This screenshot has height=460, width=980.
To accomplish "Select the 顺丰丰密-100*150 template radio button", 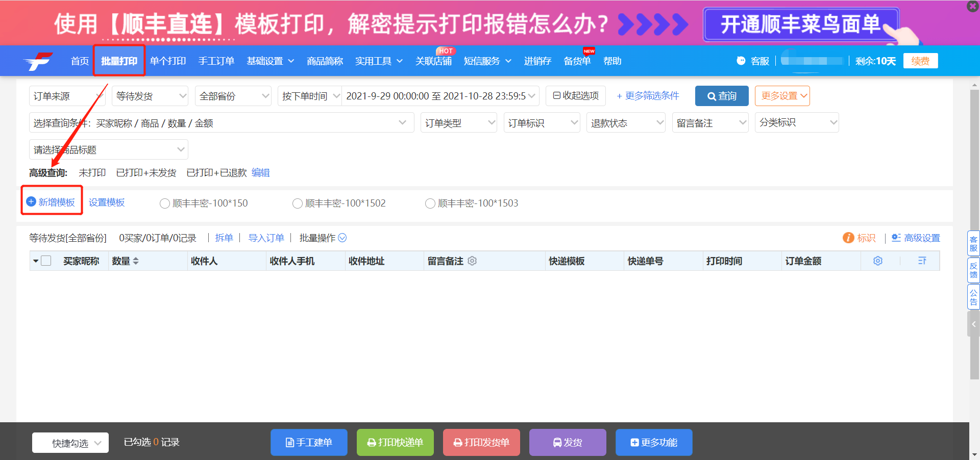I will pyautogui.click(x=165, y=203).
